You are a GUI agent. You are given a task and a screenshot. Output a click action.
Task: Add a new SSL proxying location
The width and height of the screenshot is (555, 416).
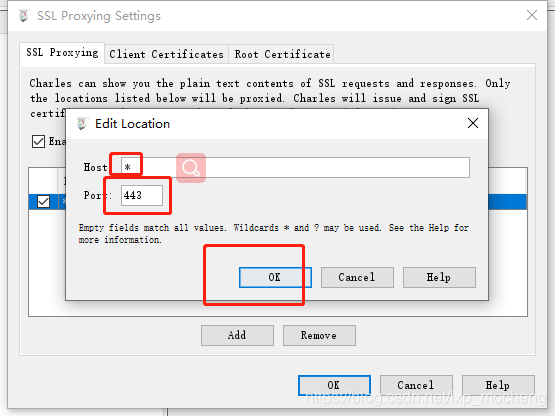[x=237, y=335]
